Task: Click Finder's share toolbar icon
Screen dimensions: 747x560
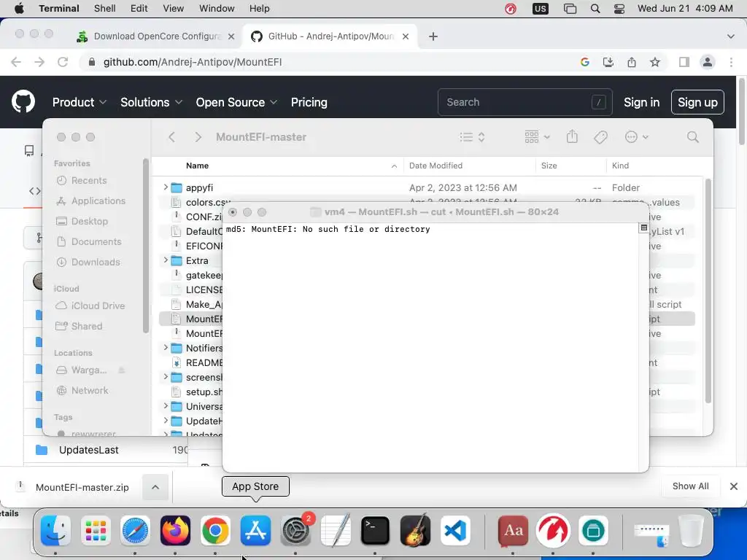Action: click(572, 137)
